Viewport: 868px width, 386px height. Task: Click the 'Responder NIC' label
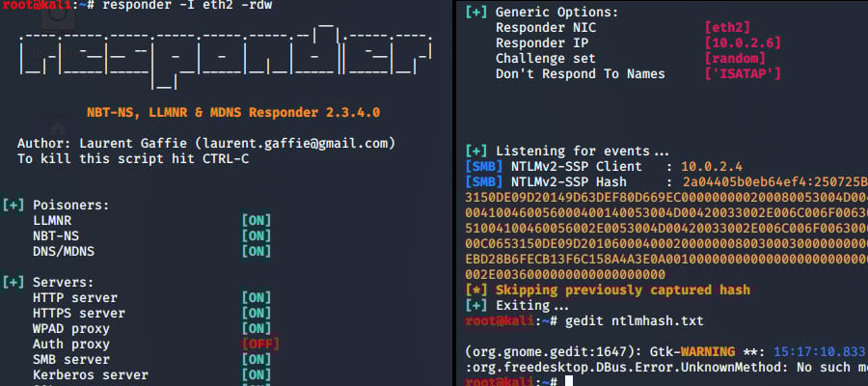[x=547, y=28]
